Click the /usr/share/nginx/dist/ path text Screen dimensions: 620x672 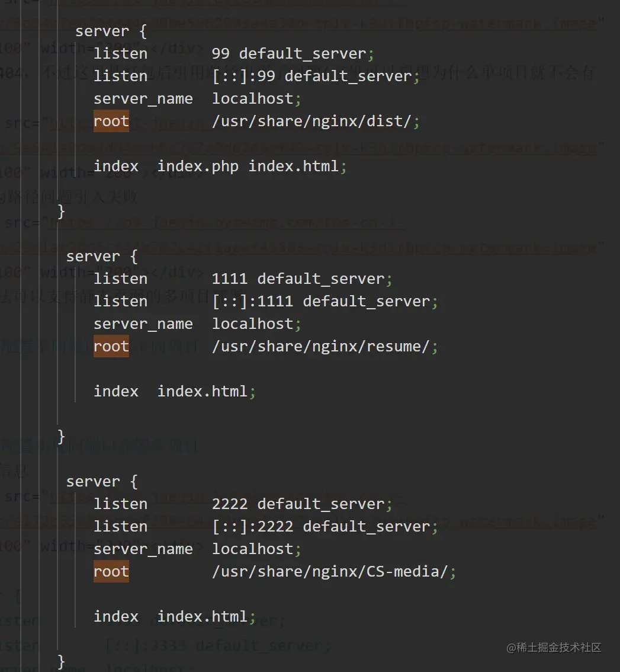coord(311,121)
